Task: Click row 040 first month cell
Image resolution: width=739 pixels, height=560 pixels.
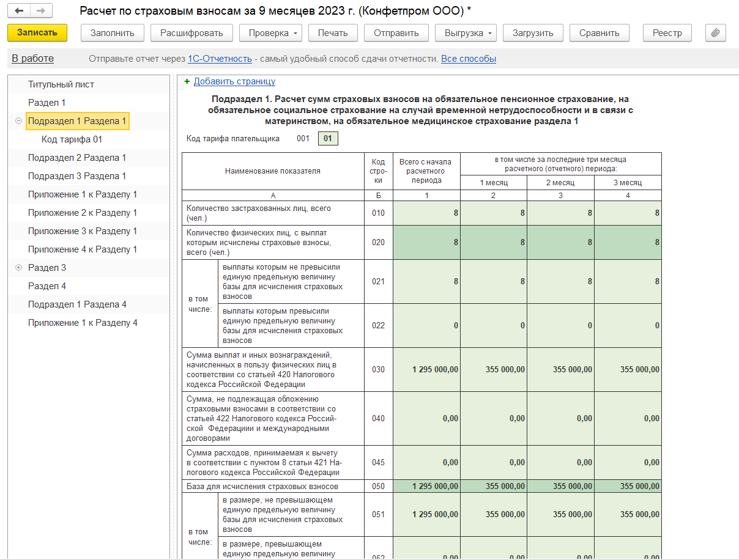Action: tap(494, 419)
